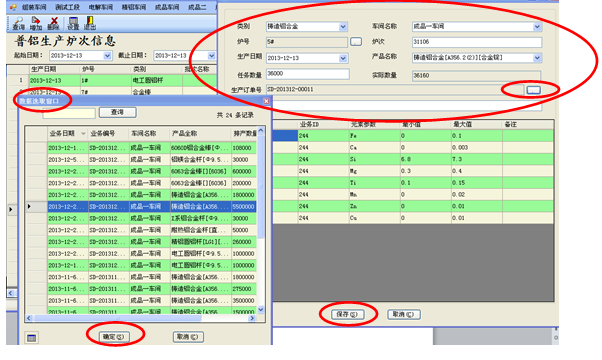Image resolution: width=602 pixels, height=360 pixels.
Task: Click the 产品全称 column header in the dialog
Action: (200, 134)
